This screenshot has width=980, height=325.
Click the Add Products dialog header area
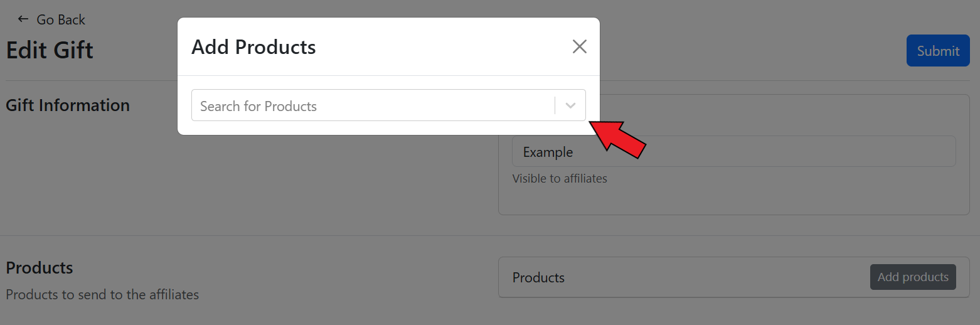point(439,46)
